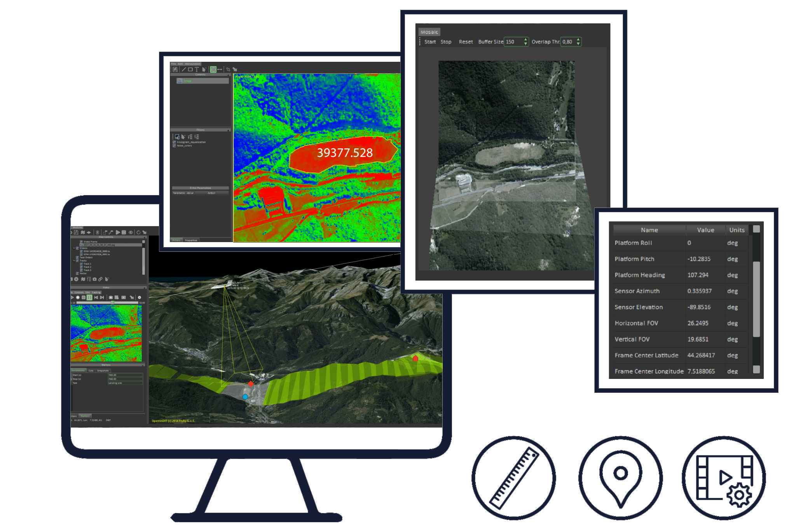The width and height of the screenshot is (796, 532).
Task: Toggle the false_colors filter checkbox
Action: tap(174, 146)
